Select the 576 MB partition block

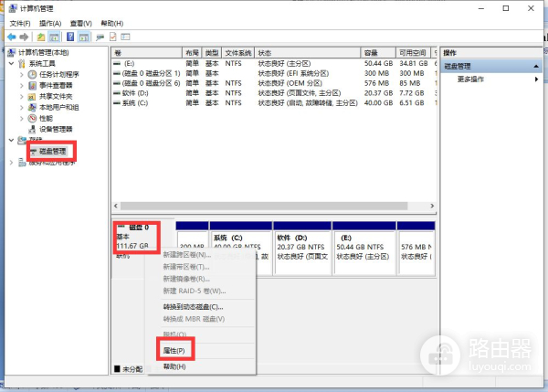(x=416, y=248)
